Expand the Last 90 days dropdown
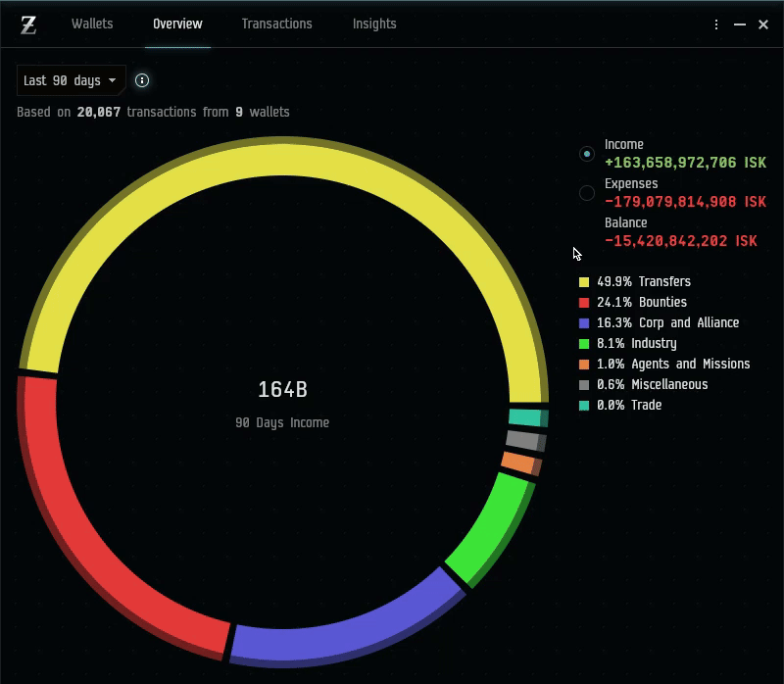 (71, 80)
